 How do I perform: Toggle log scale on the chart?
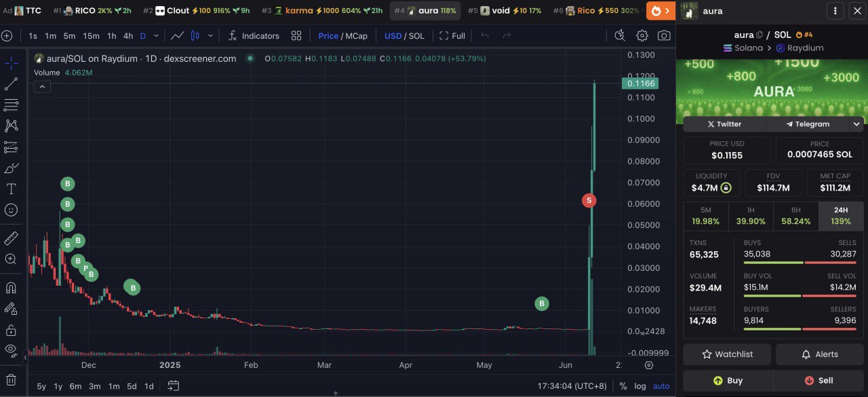click(x=639, y=386)
